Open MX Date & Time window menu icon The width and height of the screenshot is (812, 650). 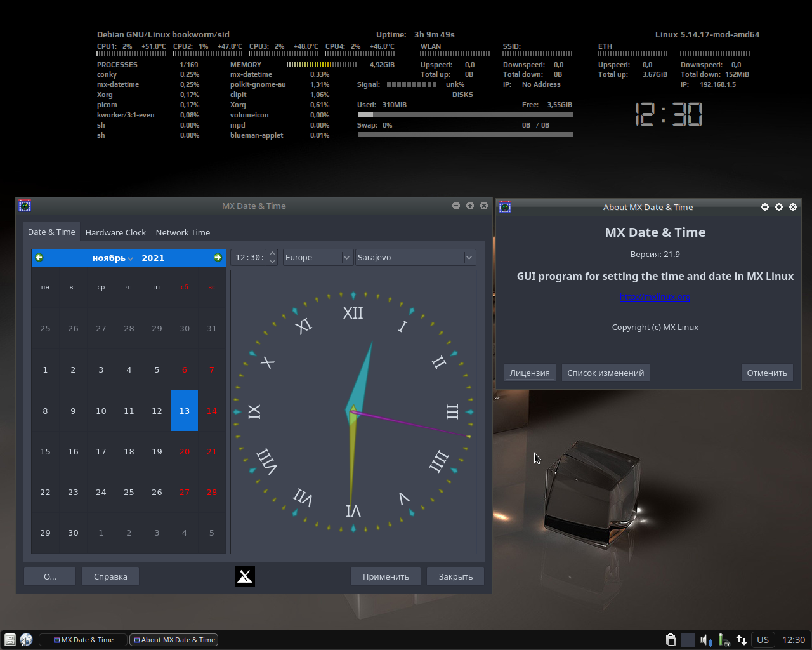coord(25,206)
